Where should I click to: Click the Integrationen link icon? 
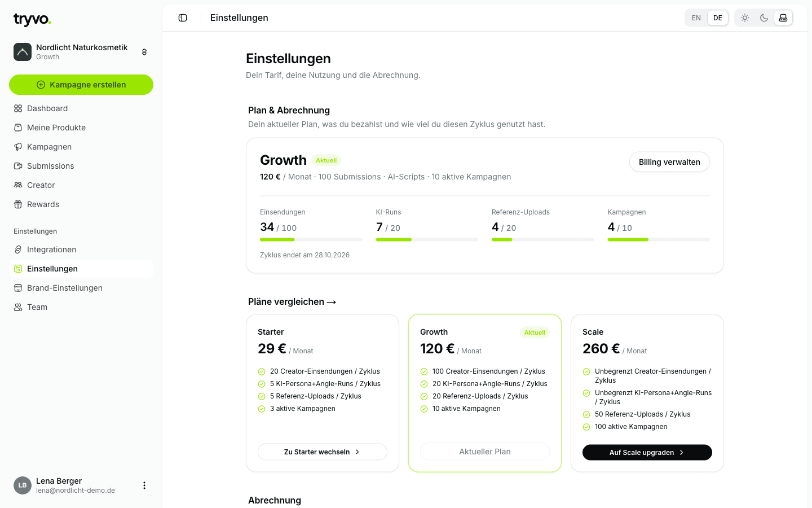(18, 249)
